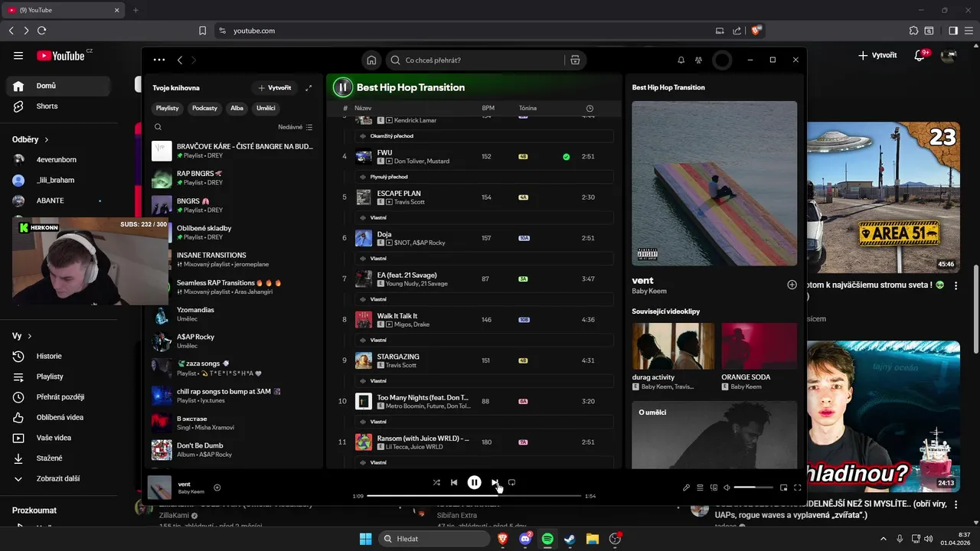The width and height of the screenshot is (980, 551).
Task: Open Spotify from Windows taskbar
Action: click(x=547, y=539)
